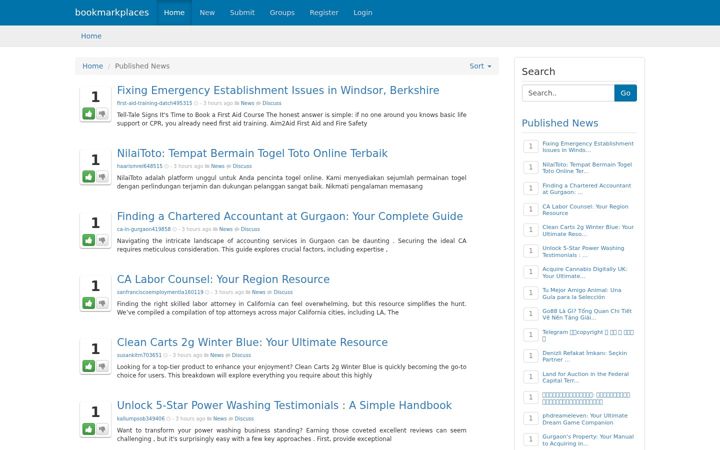
Task: Open the Submit menu item
Action: tap(242, 12)
